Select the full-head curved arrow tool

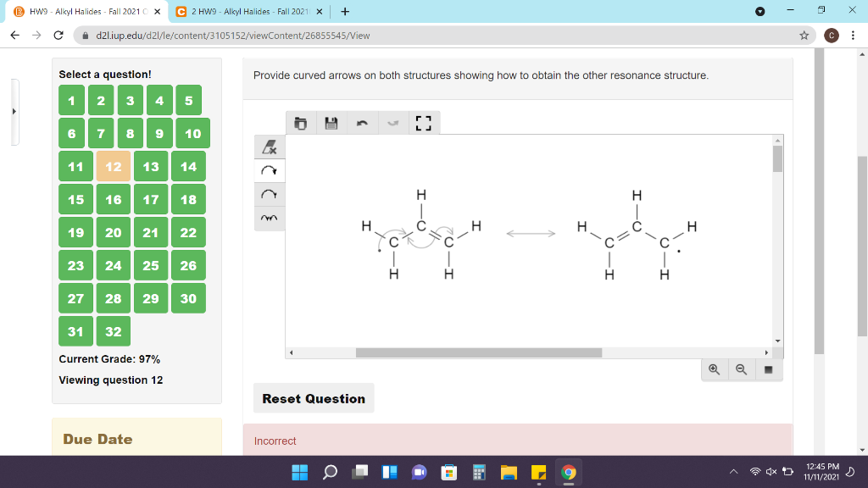(270, 170)
